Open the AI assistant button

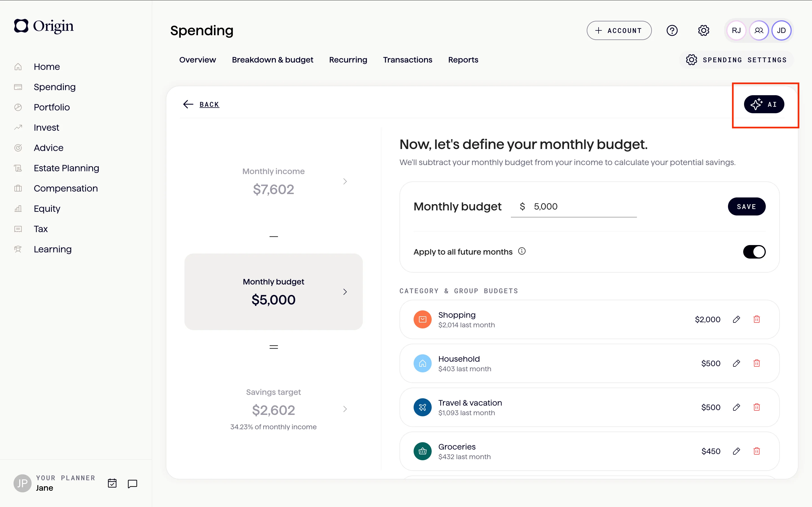click(764, 104)
